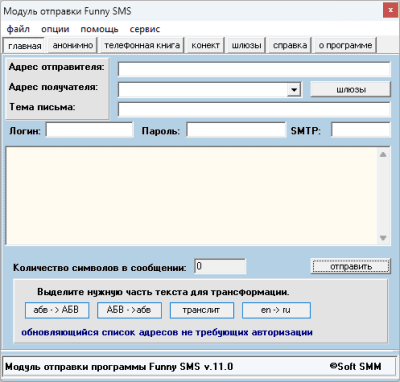
Task: Click the message scrollbar down arrow
Action: point(383,238)
